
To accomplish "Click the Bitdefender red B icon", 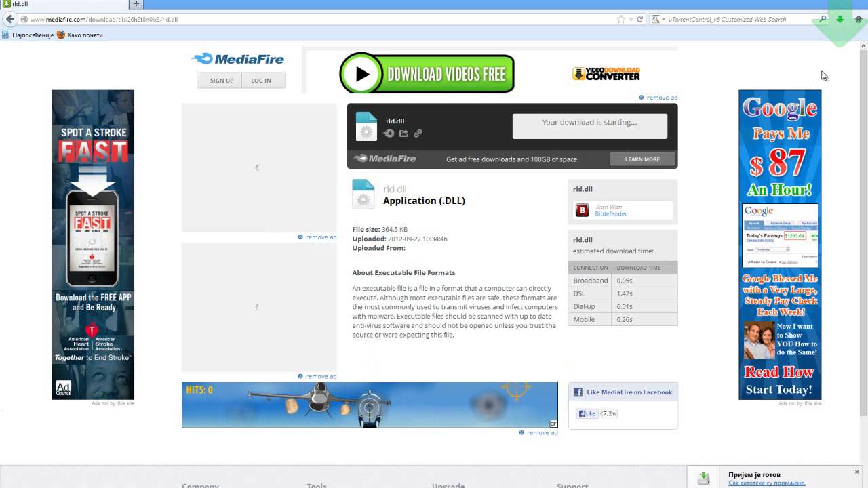I will click(x=582, y=211).
